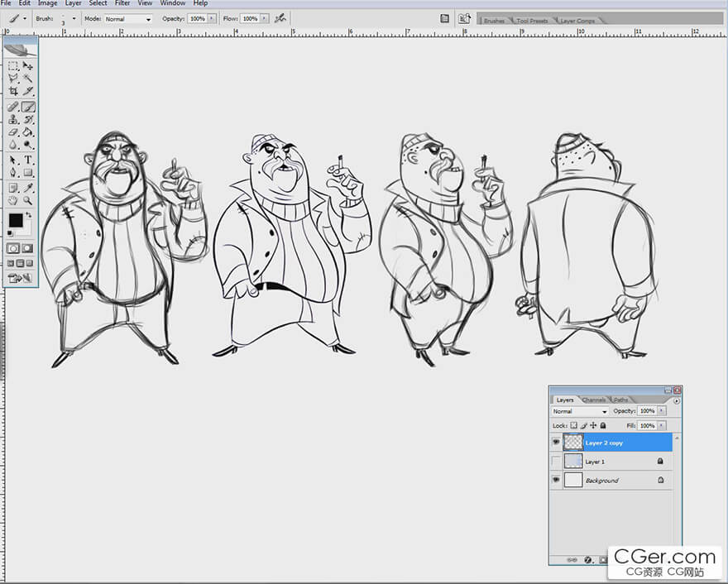This screenshot has width=728, height=584.
Task: Activate the Zoom magnifier tool
Action: click(28, 200)
